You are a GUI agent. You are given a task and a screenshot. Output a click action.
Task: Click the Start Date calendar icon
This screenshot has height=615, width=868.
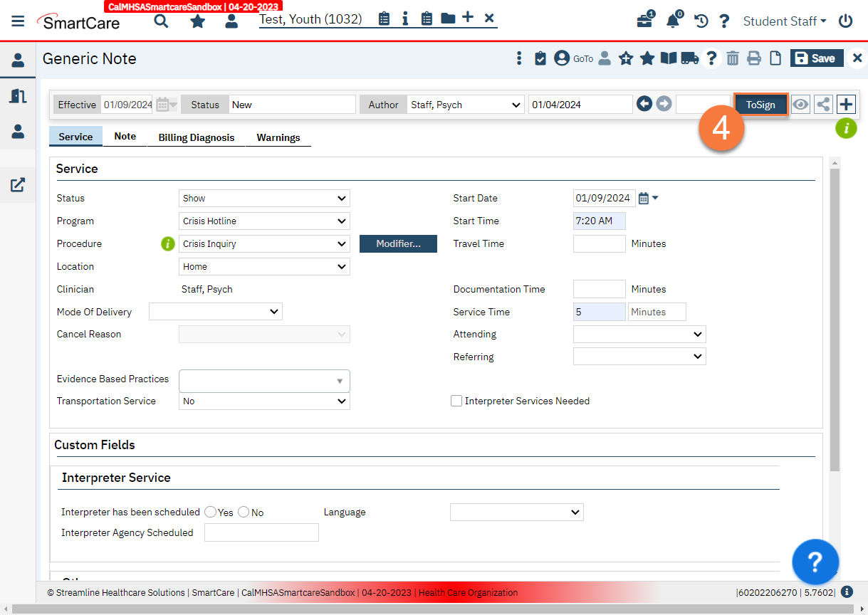(644, 198)
